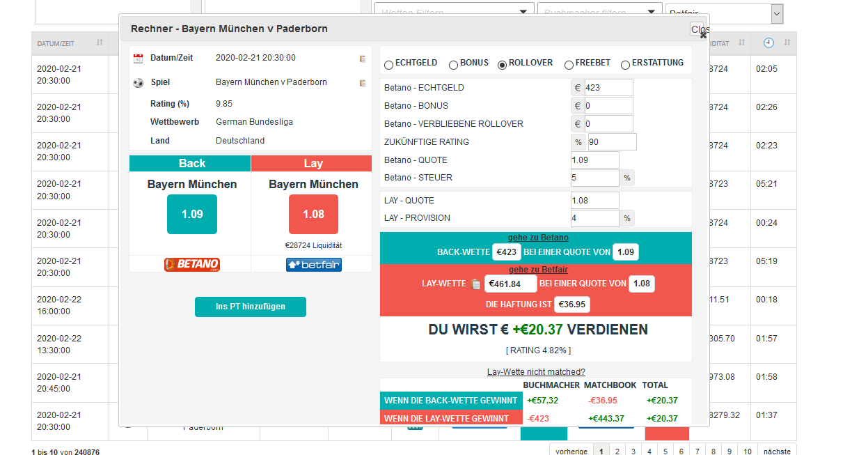Select the ROLLOVER radio option
The image size is (868, 455).
click(502, 64)
